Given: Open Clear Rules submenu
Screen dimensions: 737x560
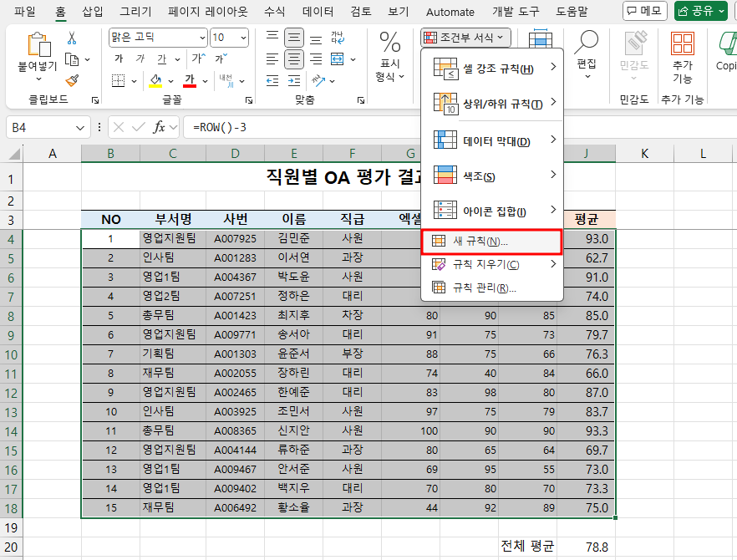Looking at the screenshot, I should [492, 265].
